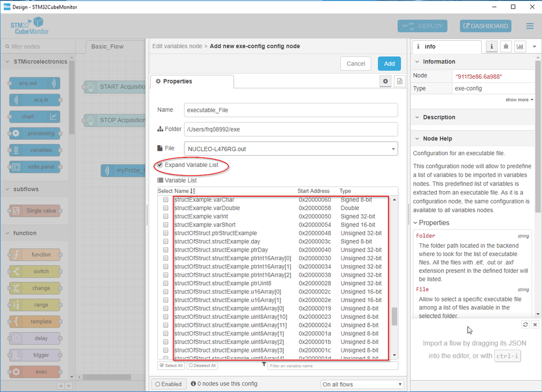Select the switch palette node
The image size is (542, 392).
(35, 272)
